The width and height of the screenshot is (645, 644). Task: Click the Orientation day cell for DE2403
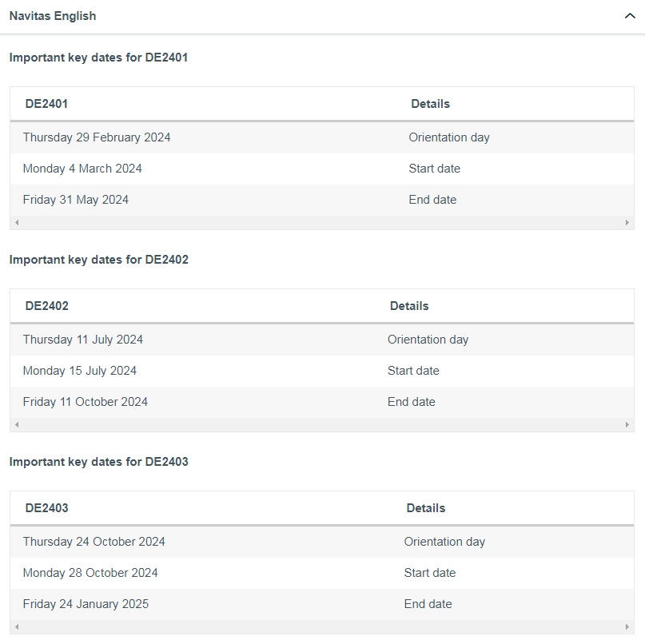coord(444,542)
